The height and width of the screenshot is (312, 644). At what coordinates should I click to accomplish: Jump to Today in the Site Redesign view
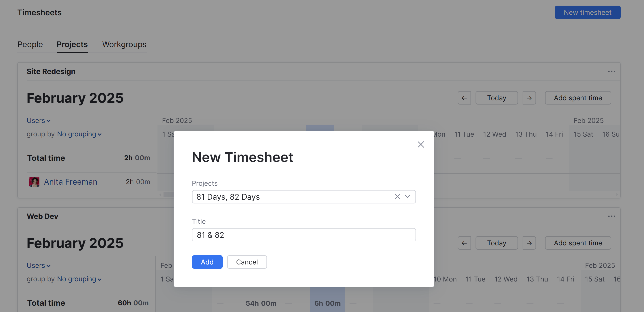point(497,98)
